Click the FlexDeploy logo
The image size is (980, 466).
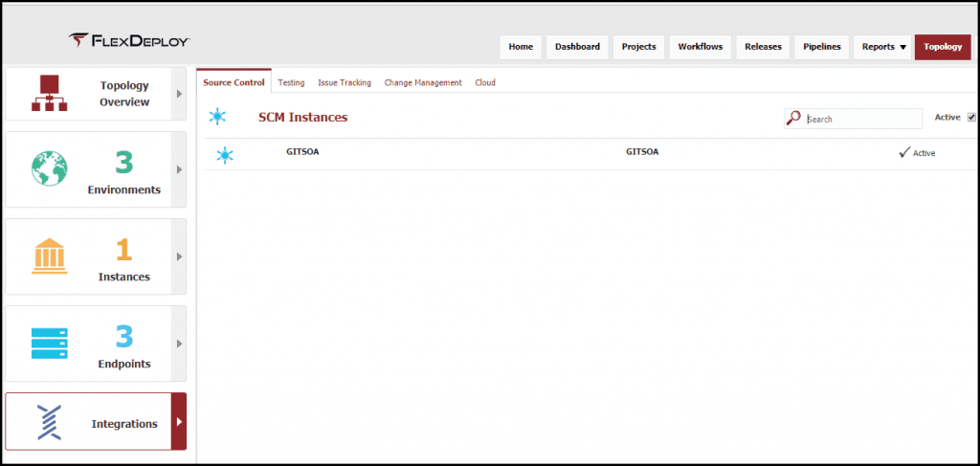click(129, 40)
